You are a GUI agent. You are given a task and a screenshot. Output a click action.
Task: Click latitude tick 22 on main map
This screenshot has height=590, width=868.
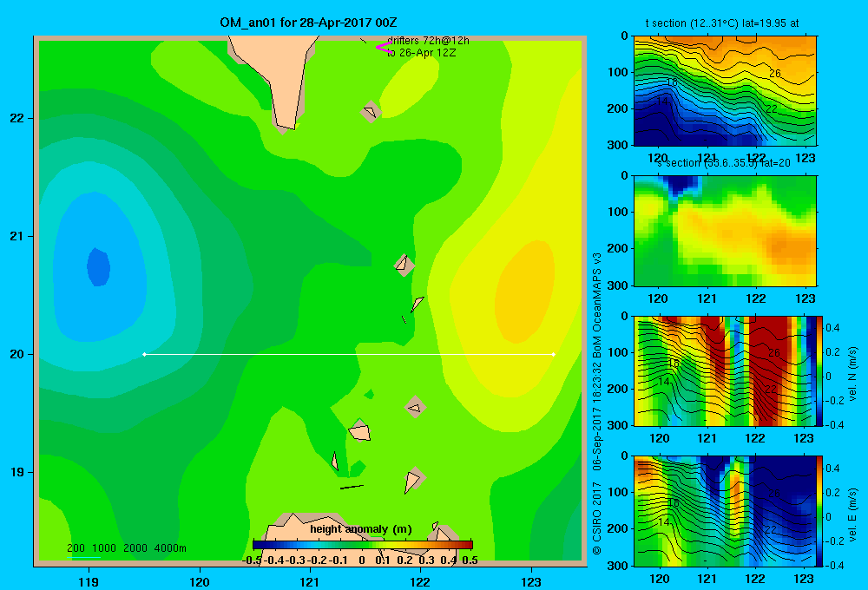click(17, 118)
